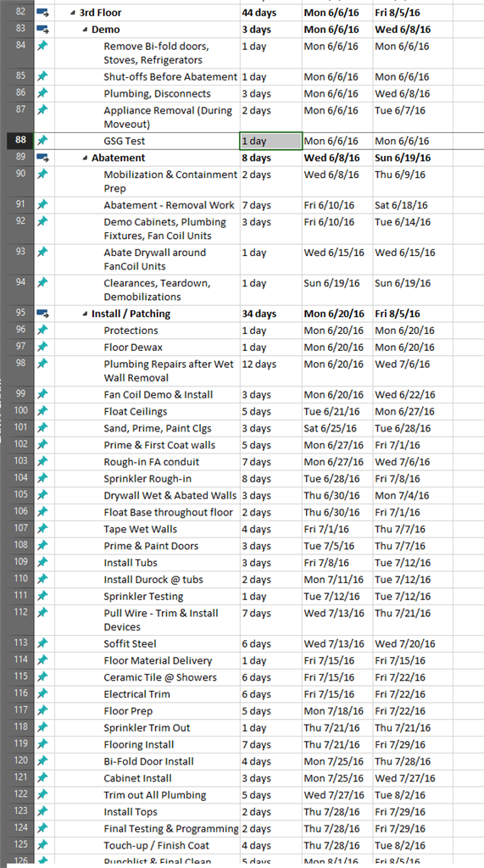Select task 'Clearances, Teardown, Demobilizations'
484x868 pixels.
(x=158, y=290)
